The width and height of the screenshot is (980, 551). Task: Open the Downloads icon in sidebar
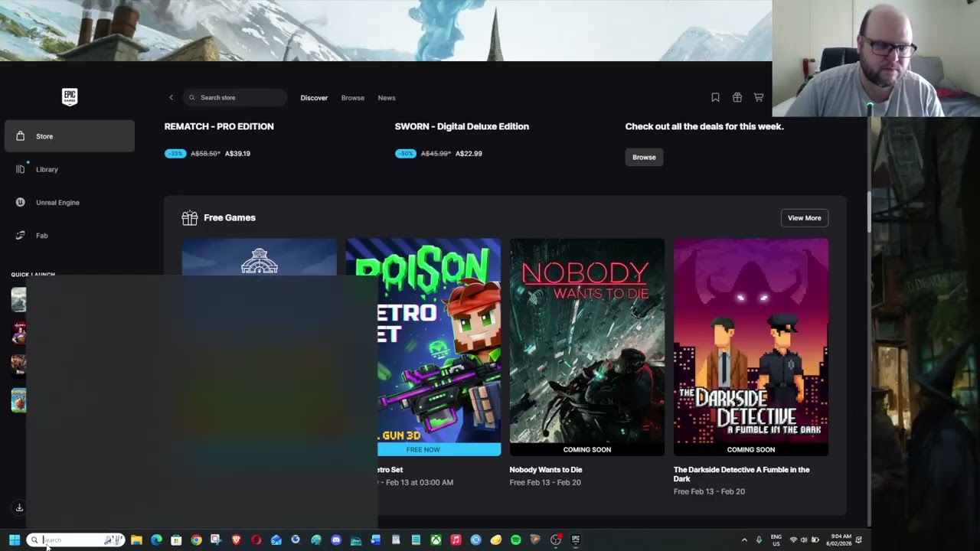click(x=19, y=507)
